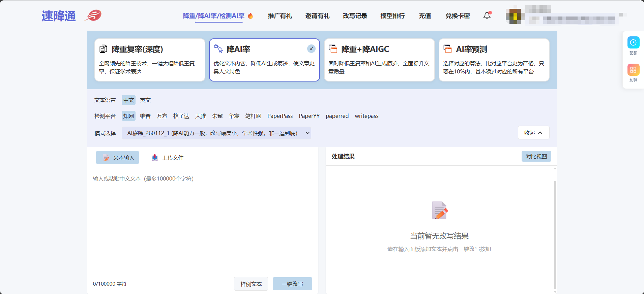
Task: Select 维普 detection platform
Action: coord(145,116)
